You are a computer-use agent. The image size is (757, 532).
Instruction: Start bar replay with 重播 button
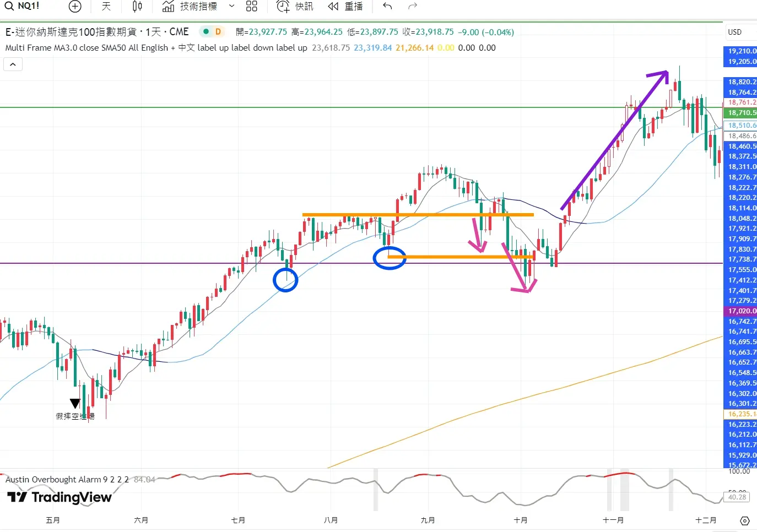(x=345, y=7)
